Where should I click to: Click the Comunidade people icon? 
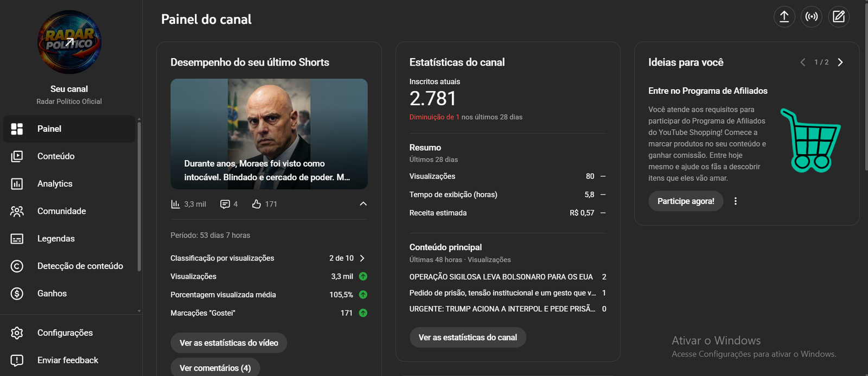coord(17,211)
